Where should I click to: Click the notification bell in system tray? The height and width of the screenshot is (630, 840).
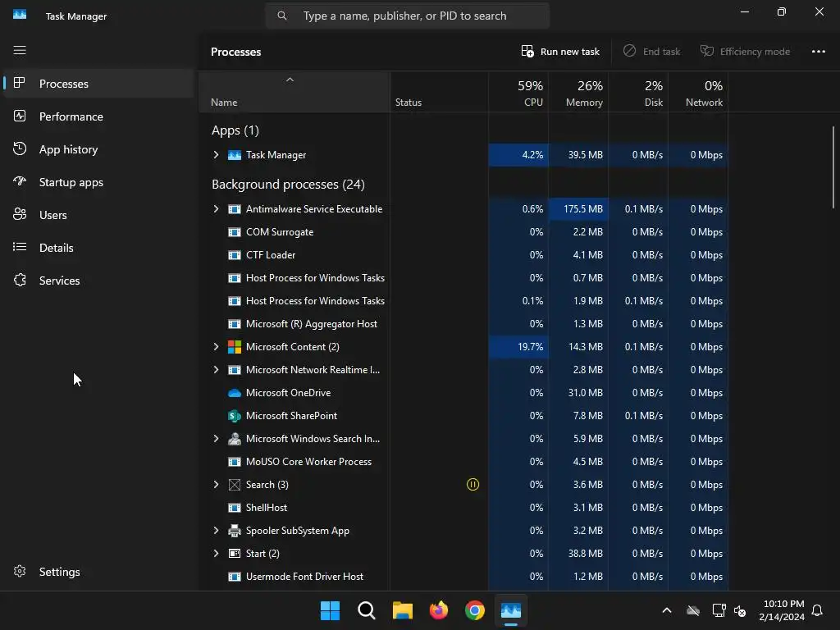coord(818,610)
